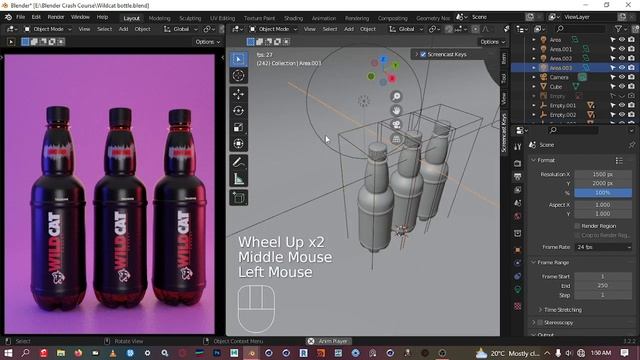Viewport: 640px width, 360px height.
Task: Select the Move tool
Action: [x=238, y=94]
